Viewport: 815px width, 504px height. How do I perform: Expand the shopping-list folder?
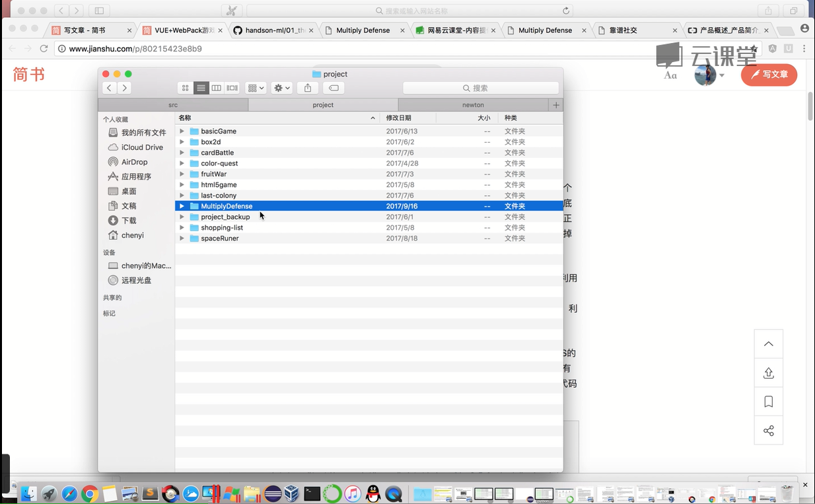tap(182, 228)
